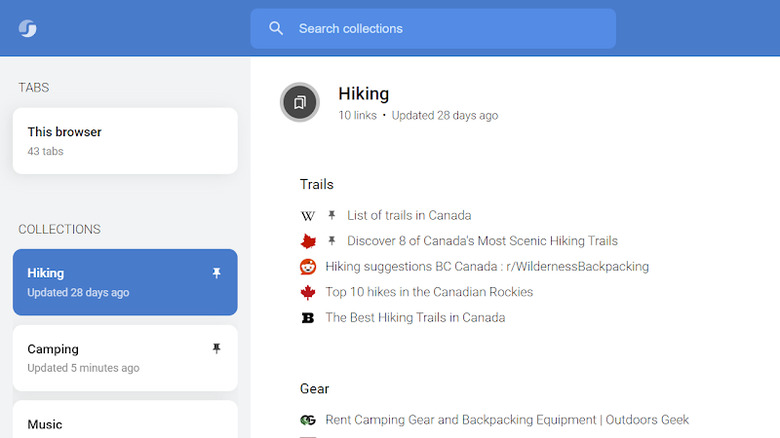780x438 pixels.
Task: Open Top 10 hikes in the Canadian Rockies
Action: (428, 293)
